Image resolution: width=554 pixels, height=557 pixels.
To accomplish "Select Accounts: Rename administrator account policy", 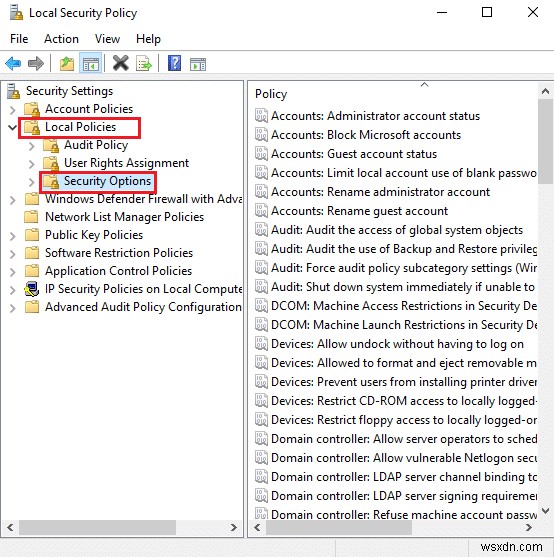I will (x=380, y=192).
